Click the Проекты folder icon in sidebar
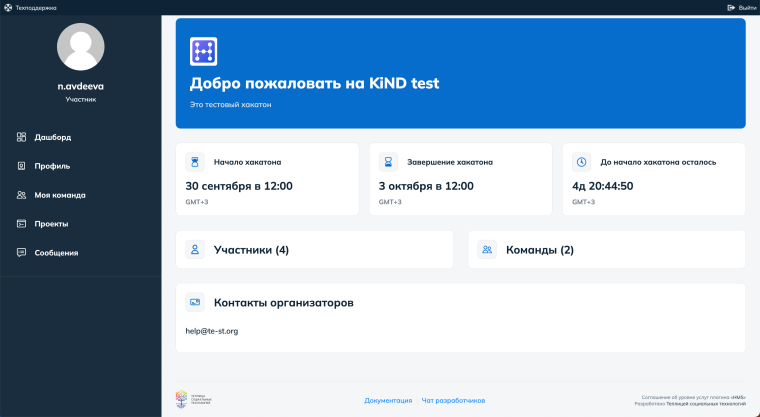 (x=21, y=224)
